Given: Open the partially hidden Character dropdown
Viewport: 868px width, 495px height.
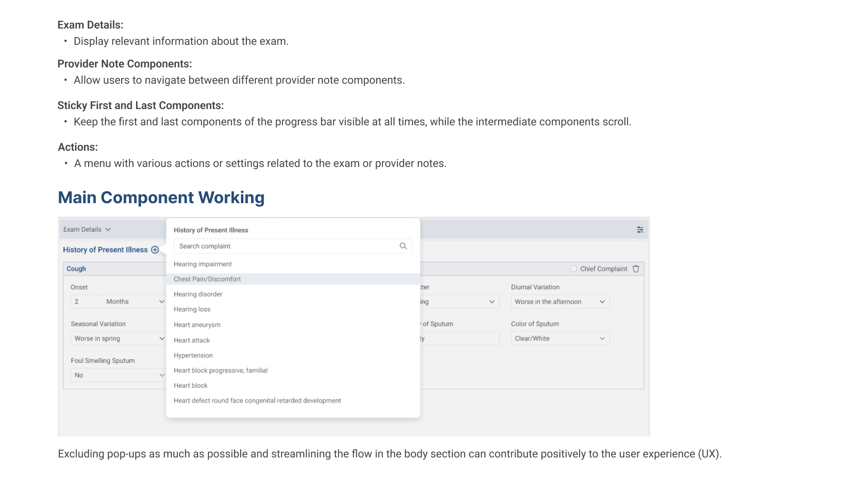Looking at the screenshot, I should click(460, 302).
